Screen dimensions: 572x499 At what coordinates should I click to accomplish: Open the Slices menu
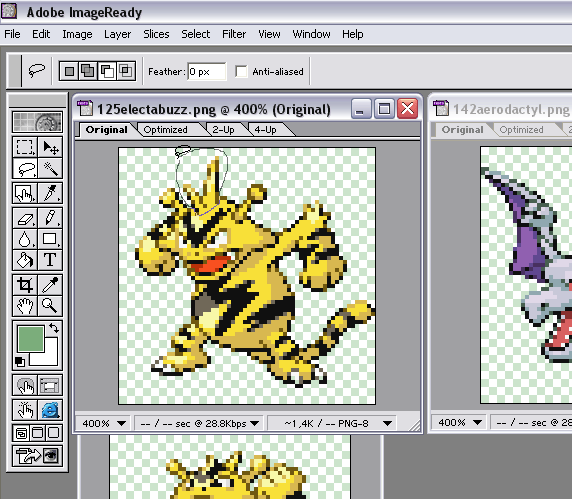click(x=156, y=34)
